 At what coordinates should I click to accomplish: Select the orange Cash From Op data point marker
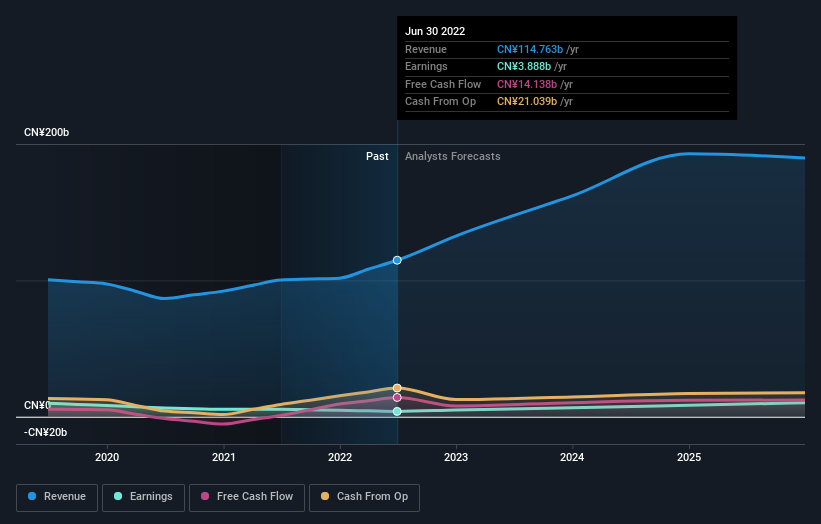397,388
